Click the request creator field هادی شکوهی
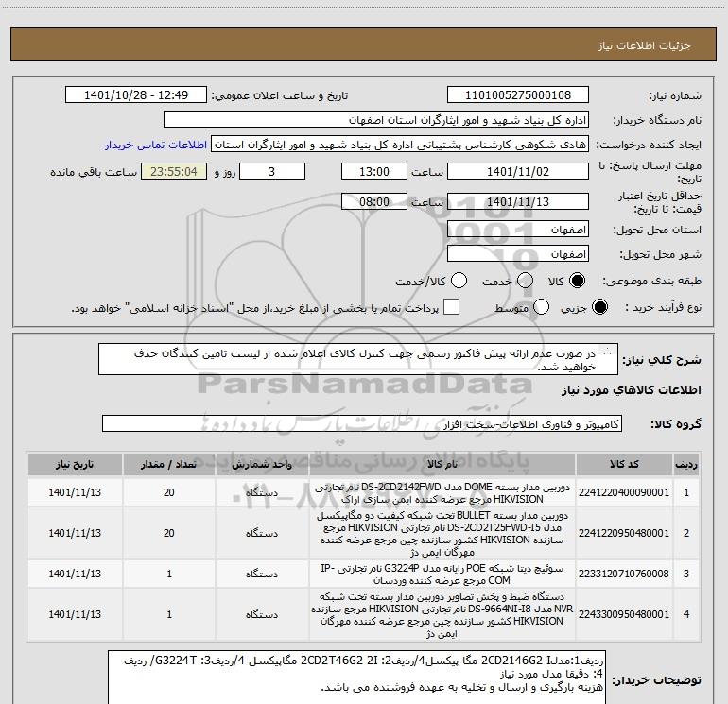Viewport: 728px width, 704px height. pyautogui.click(x=400, y=145)
